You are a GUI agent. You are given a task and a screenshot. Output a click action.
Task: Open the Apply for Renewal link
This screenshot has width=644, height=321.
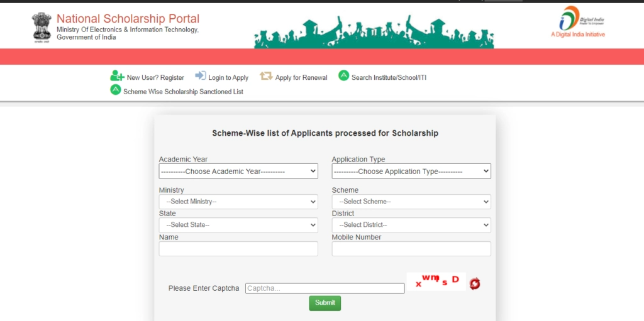point(301,78)
